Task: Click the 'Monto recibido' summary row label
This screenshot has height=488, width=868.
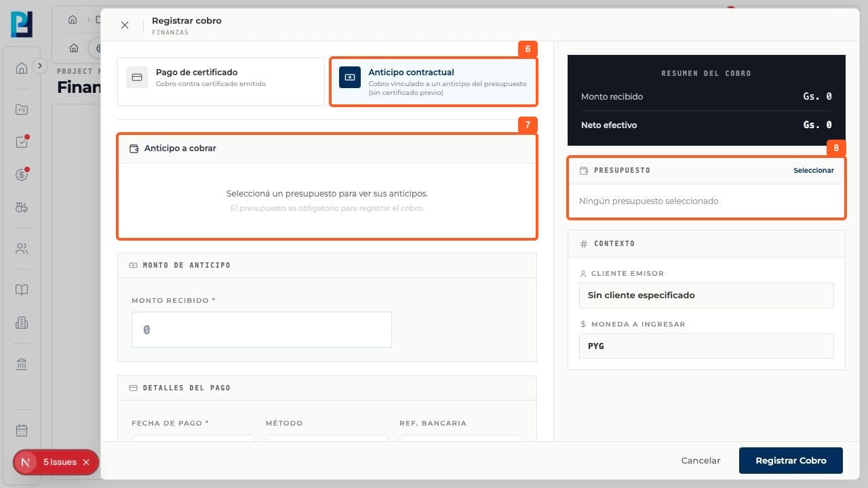Action: pos(612,97)
